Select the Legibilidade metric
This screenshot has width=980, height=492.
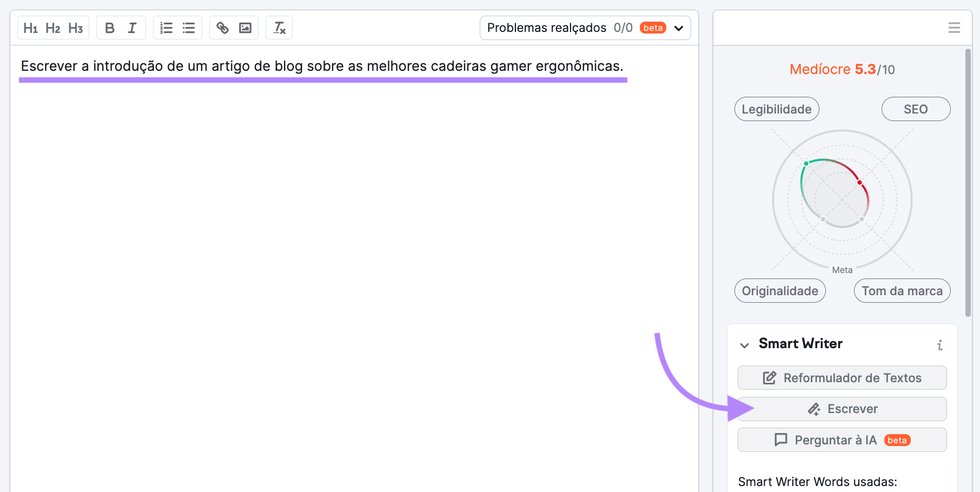coord(777,109)
